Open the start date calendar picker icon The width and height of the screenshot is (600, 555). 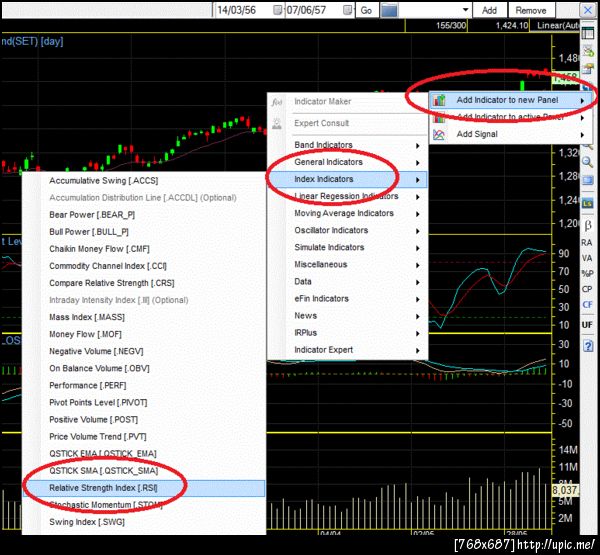pos(278,10)
